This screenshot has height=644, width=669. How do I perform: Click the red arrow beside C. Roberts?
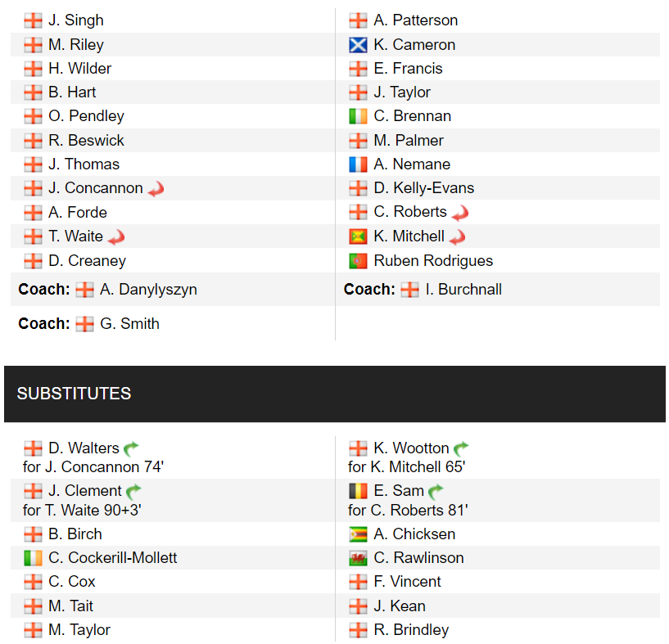point(459,213)
